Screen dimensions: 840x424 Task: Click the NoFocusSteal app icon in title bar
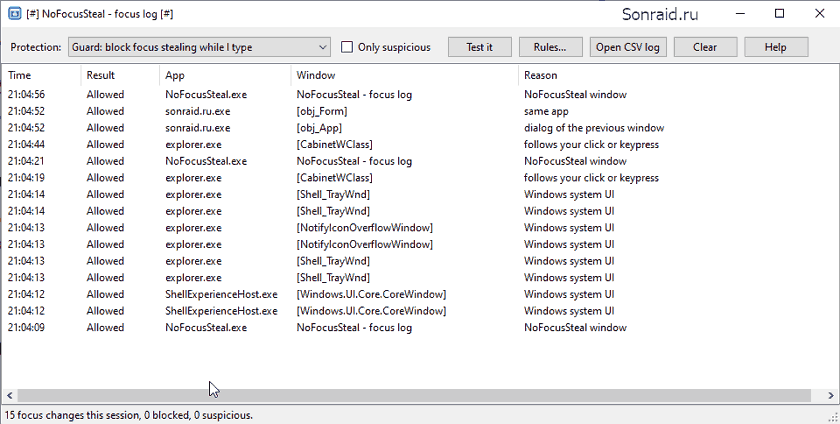[x=14, y=13]
